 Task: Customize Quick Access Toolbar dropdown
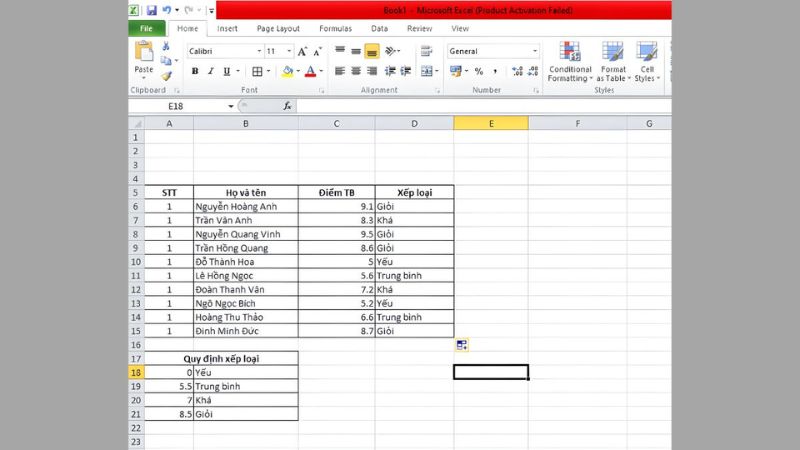[x=211, y=10]
